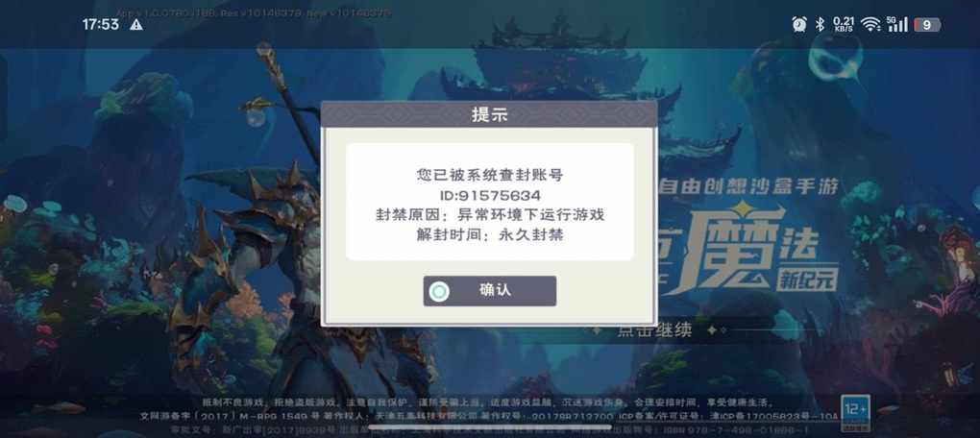Tap the warning triangle beside the clock
Screen dimensions: 980x438
tap(136, 24)
